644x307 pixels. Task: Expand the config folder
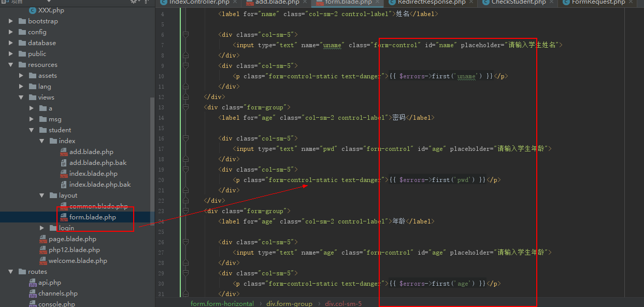[11, 32]
